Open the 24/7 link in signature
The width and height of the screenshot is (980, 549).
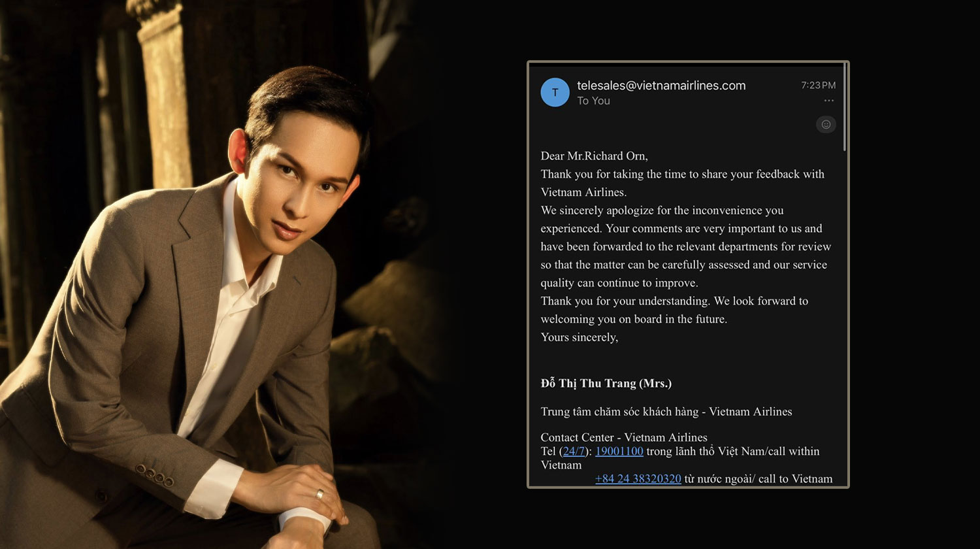click(574, 451)
